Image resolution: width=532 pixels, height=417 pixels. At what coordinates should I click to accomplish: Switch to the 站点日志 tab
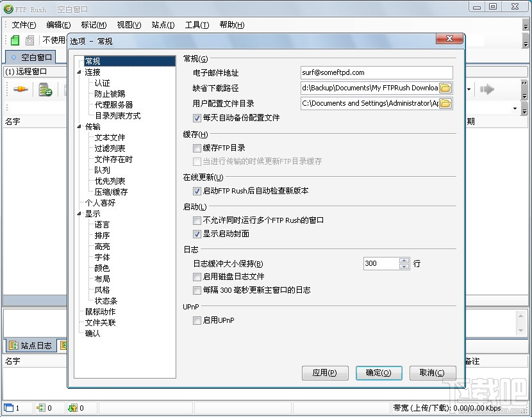coord(31,345)
